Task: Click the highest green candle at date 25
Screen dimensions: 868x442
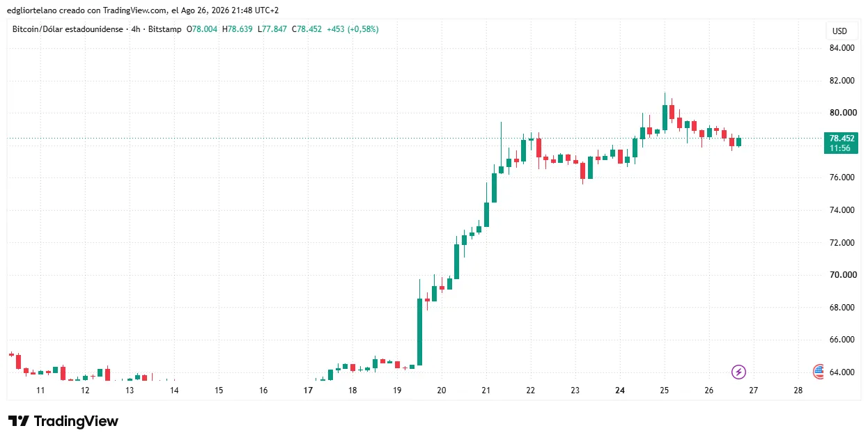Action: pos(665,118)
